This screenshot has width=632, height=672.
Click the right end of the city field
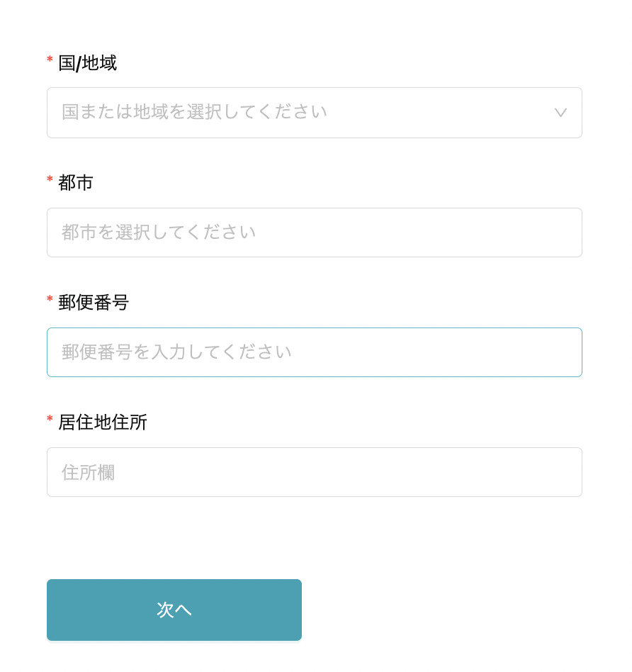[560, 233]
